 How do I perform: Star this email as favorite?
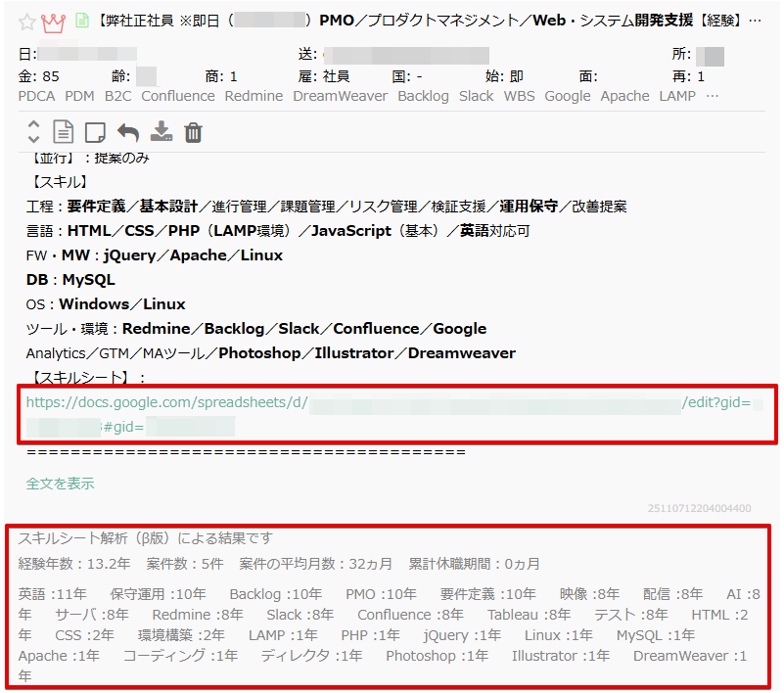pos(27,21)
